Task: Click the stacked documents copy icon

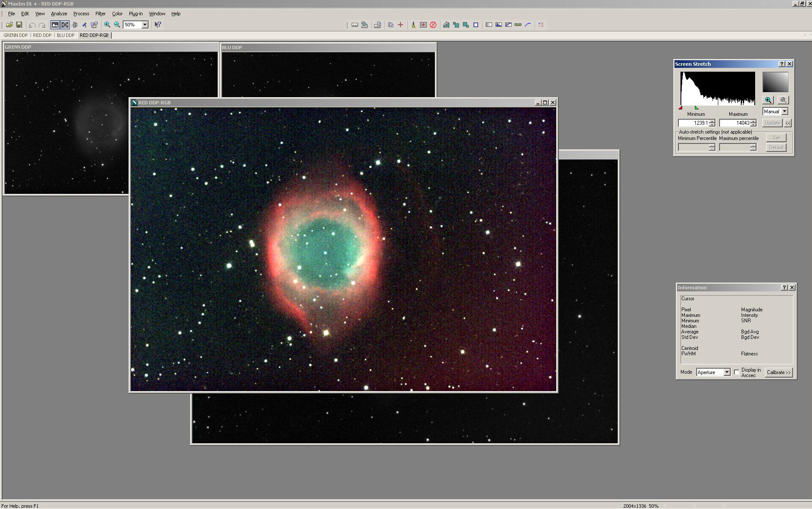Action: 391,25
